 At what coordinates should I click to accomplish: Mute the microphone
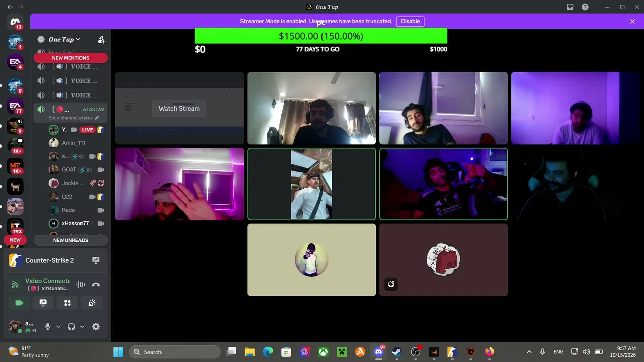click(48, 327)
